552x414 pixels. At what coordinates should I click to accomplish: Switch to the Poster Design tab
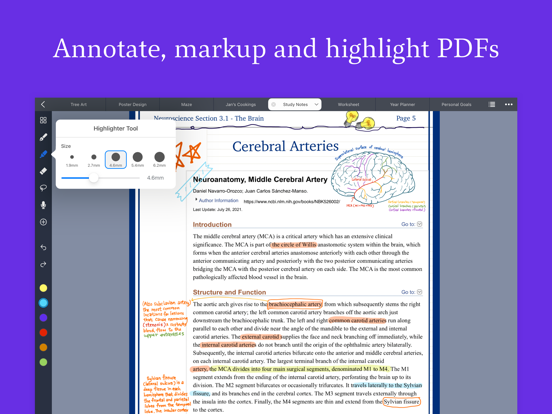[132, 105]
